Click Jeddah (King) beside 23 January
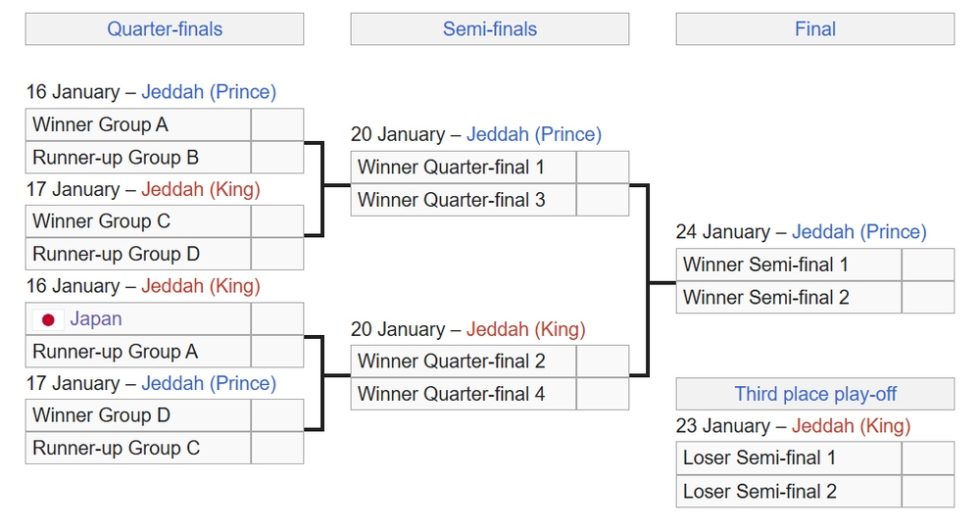Viewport: 980px width, 530px height. 852,426
